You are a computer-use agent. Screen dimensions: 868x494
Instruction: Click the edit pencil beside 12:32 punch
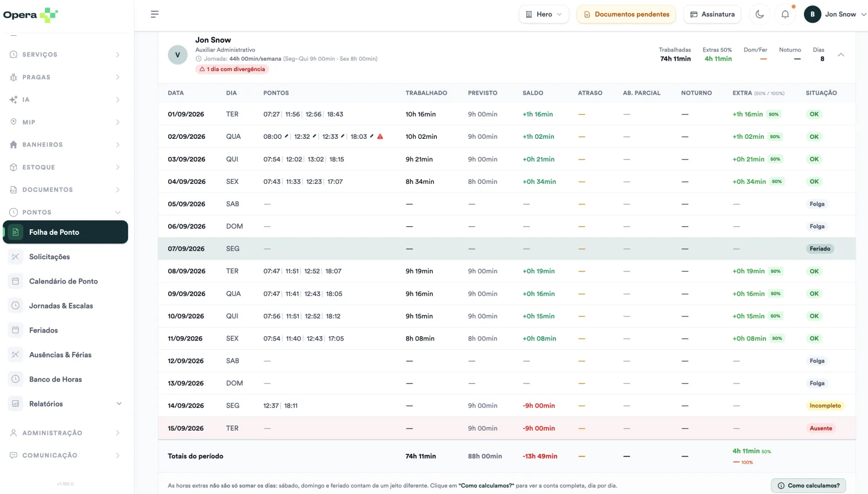pyautogui.click(x=315, y=136)
